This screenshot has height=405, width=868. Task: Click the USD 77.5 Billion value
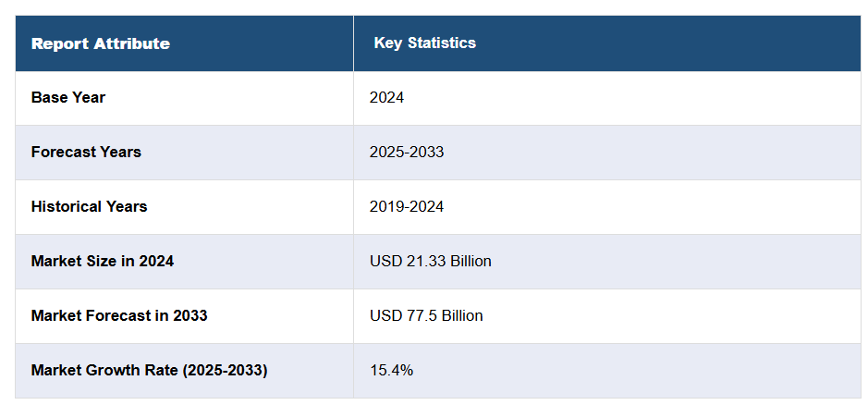[426, 315]
